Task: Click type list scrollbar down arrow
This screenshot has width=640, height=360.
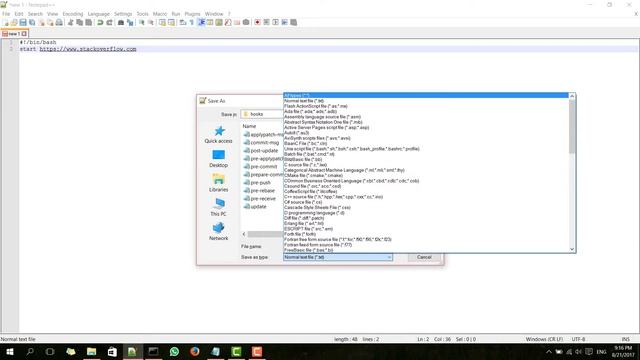Action: pyautogui.click(x=572, y=249)
